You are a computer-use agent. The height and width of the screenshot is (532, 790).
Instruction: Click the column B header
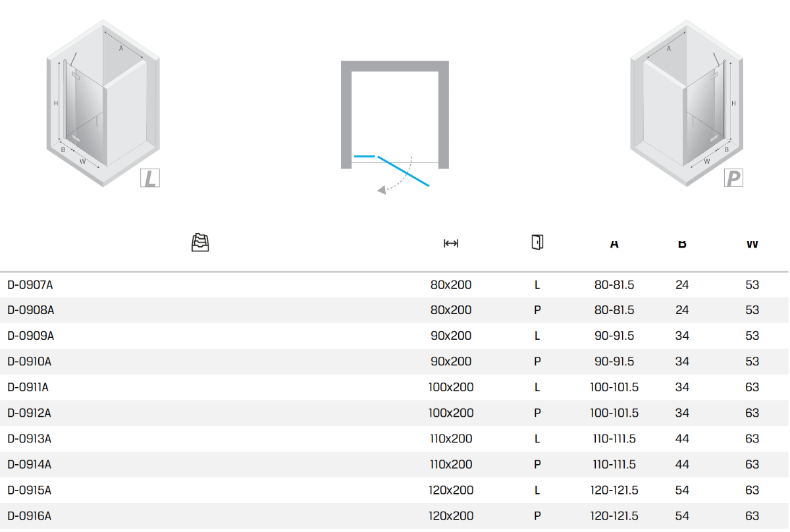point(682,244)
